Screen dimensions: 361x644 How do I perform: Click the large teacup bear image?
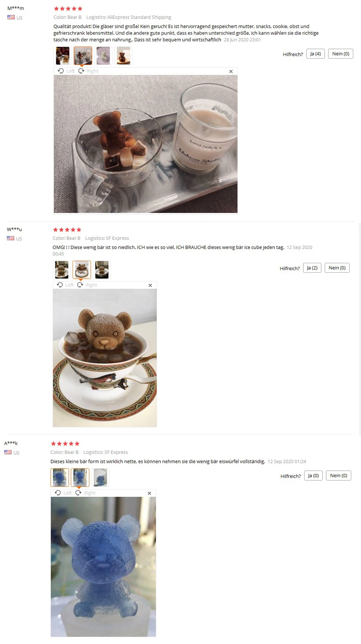[x=105, y=358]
